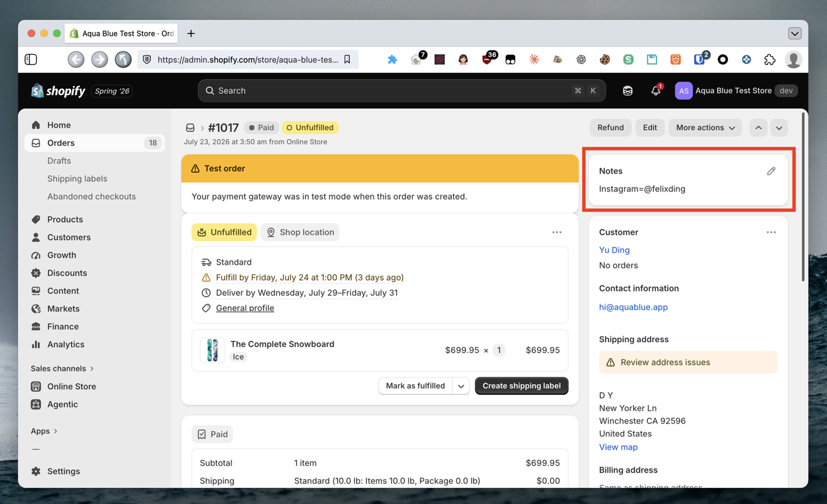The image size is (827, 504).
Task: Click the orders inbox breadcrumb icon
Action: point(190,128)
